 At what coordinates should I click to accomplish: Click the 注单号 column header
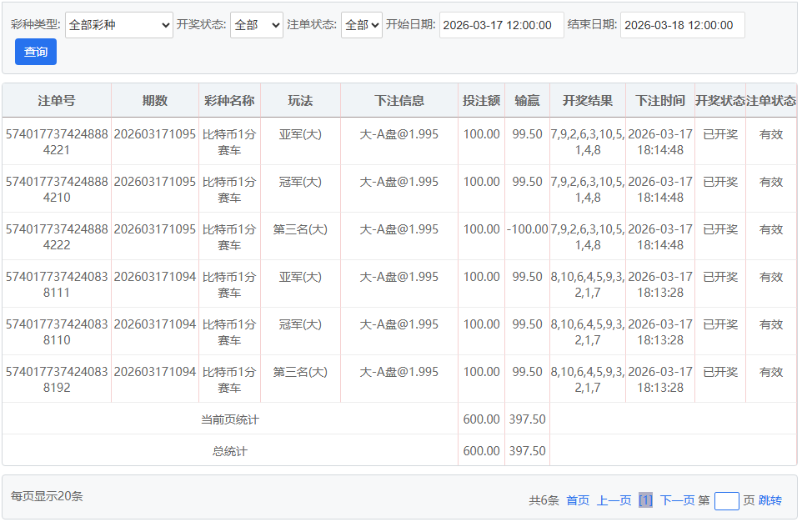coord(57,100)
